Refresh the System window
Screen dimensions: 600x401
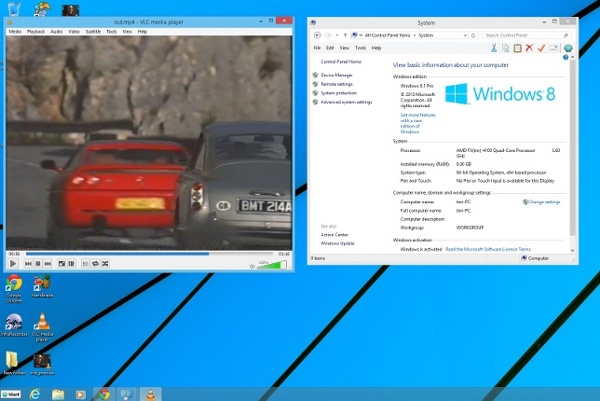click(473, 35)
